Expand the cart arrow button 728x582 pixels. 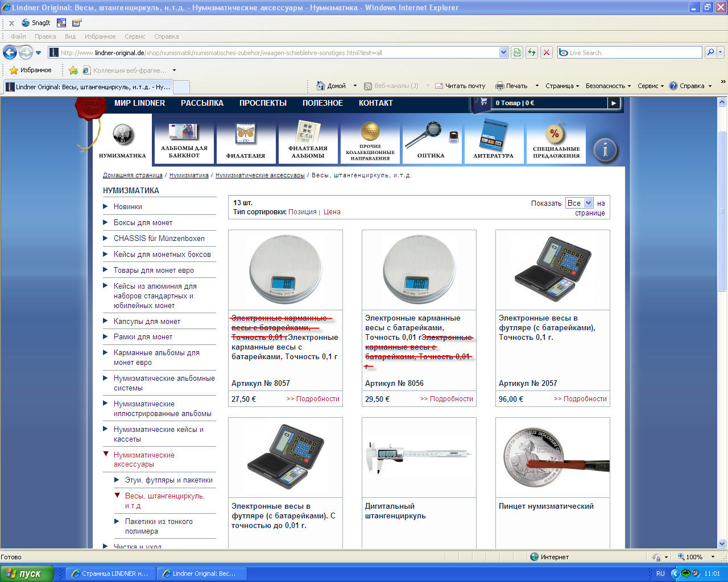[613, 103]
